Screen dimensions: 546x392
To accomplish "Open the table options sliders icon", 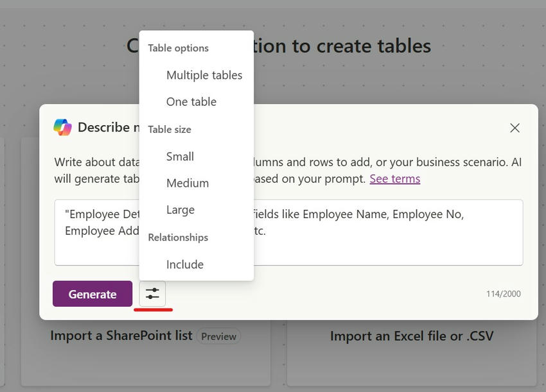I will [152, 294].
